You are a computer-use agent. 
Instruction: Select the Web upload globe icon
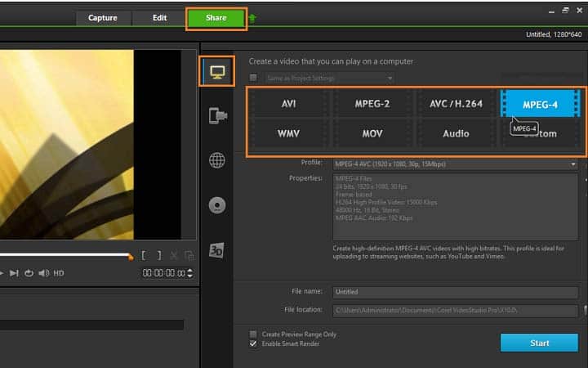pyautogui.click(x=217, y=160)
